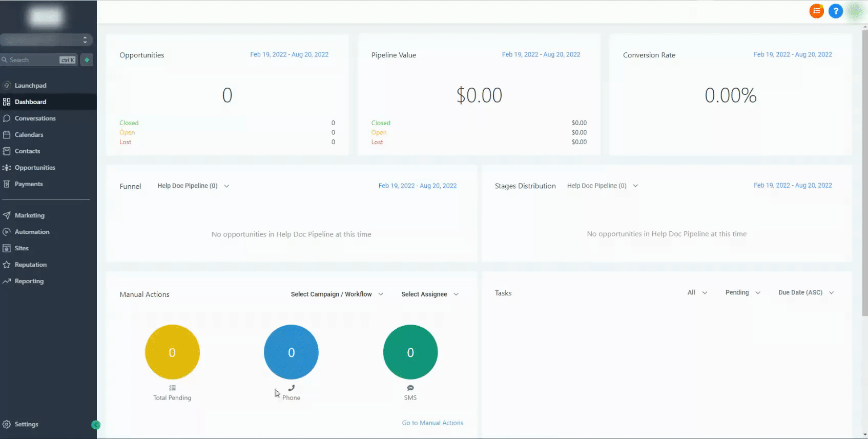
Task: Click the Marketing paper plane icon
Action: click(7, 215)
